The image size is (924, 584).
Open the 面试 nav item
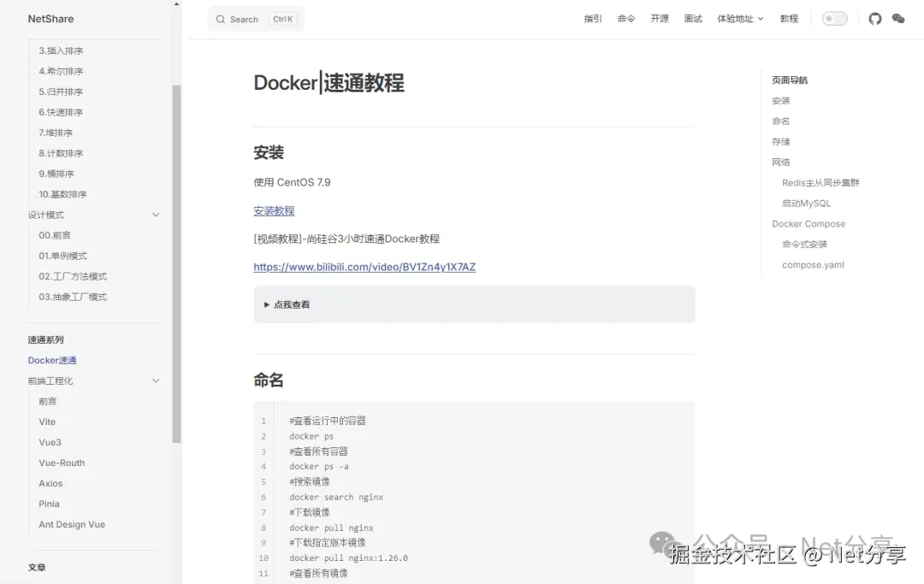point(693,19)
